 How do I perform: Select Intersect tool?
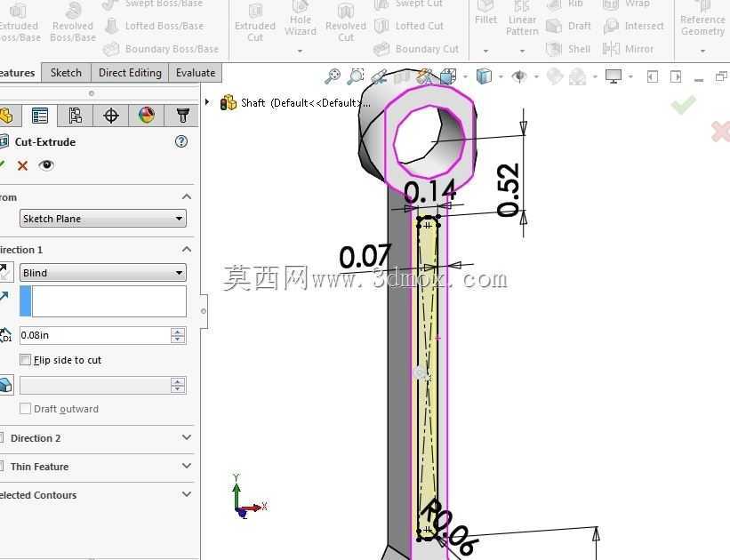point(633,26)
